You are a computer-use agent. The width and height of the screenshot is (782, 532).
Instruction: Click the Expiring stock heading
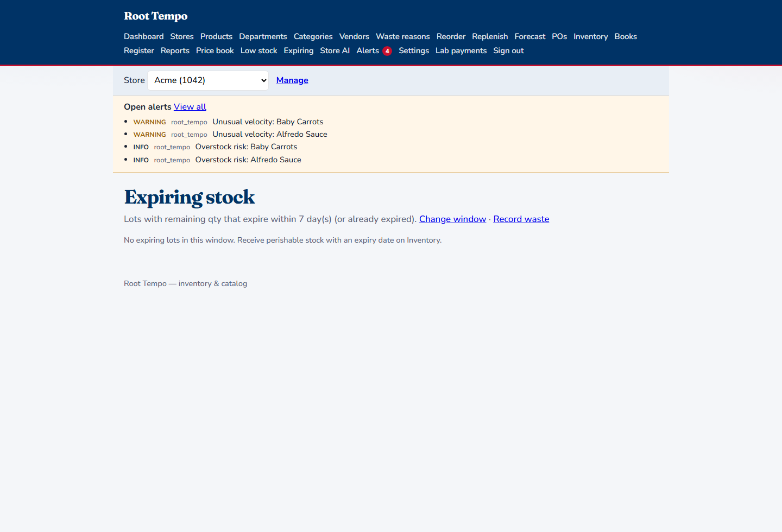pyautogui.click(x=189, y=197)
